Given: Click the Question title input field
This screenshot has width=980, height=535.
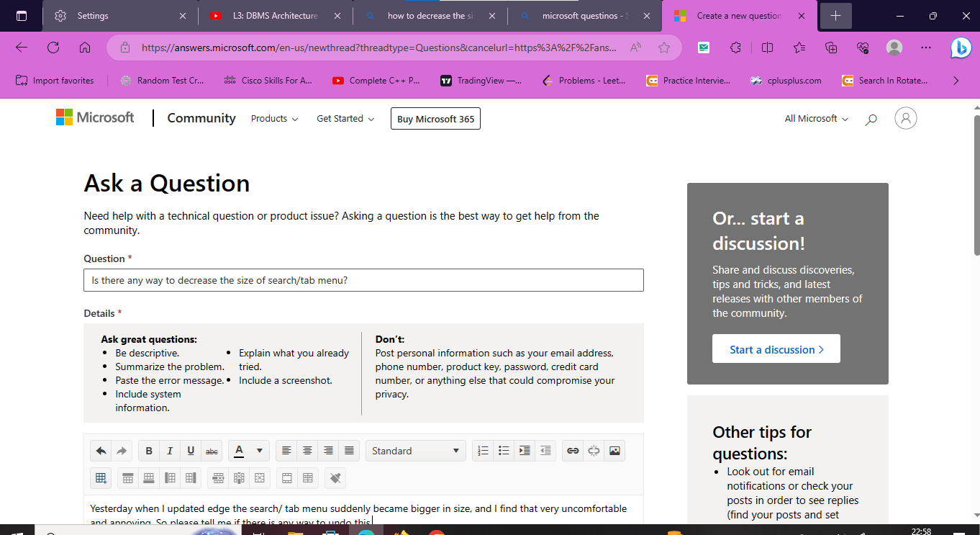Looking at the screenshot, I should [363, 280].
